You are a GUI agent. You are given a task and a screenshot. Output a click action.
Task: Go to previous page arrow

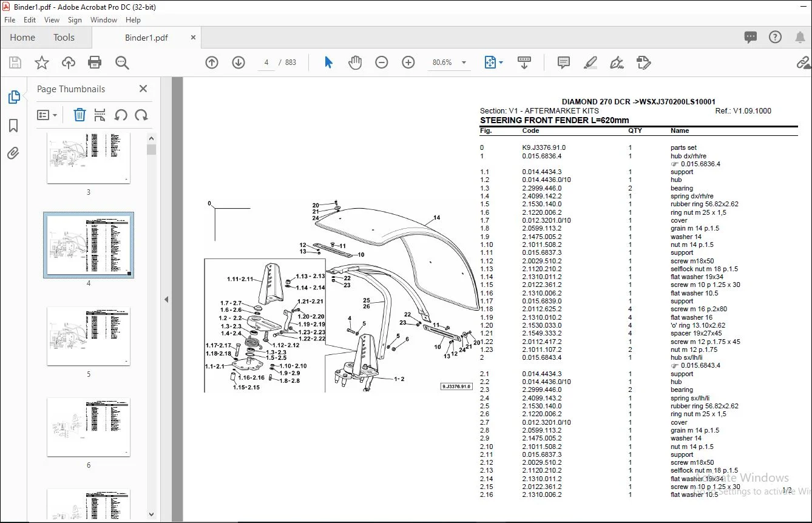pos(212,62)
